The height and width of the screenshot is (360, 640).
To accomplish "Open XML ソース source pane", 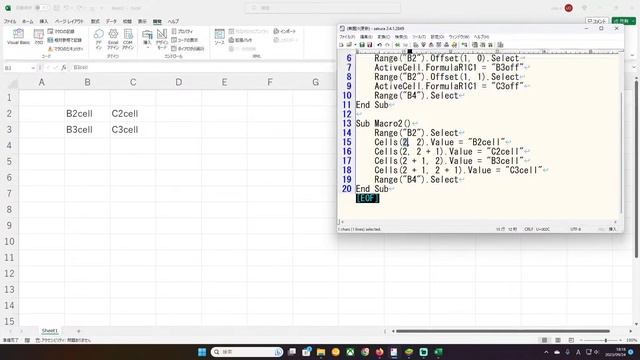I will pos(220,37).
